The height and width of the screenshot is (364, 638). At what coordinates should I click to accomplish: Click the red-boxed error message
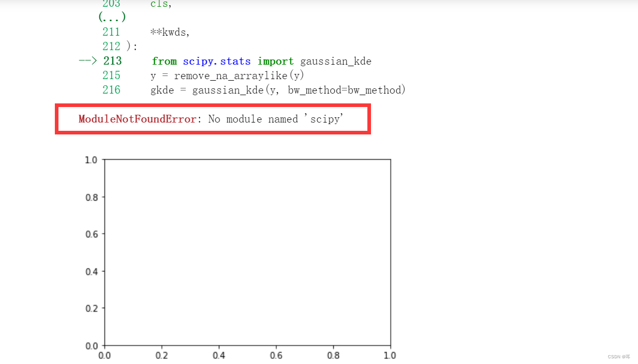[213, 119]
